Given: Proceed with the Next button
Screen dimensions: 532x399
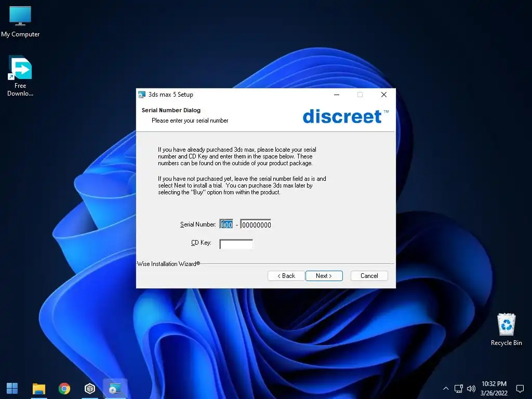Looking at the screenshot, I should (x=324, y=276).
